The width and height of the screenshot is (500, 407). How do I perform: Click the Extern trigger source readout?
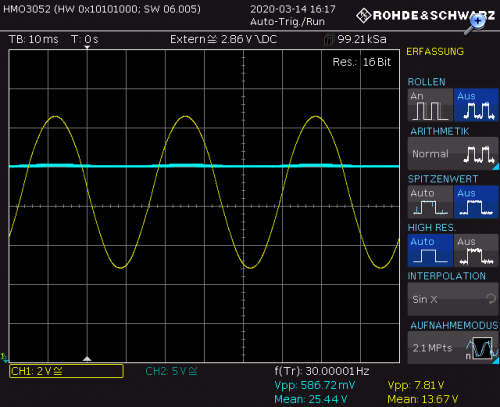pos(223,39)
